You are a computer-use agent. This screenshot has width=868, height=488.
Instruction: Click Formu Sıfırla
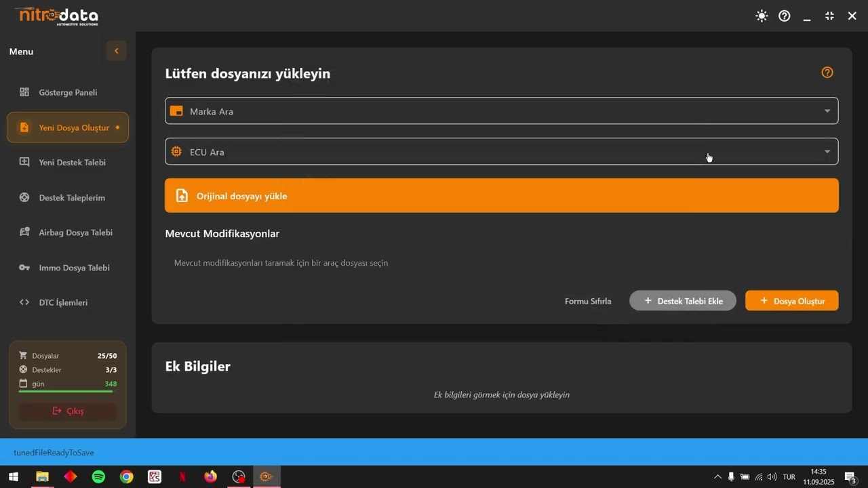click(588, 301)
